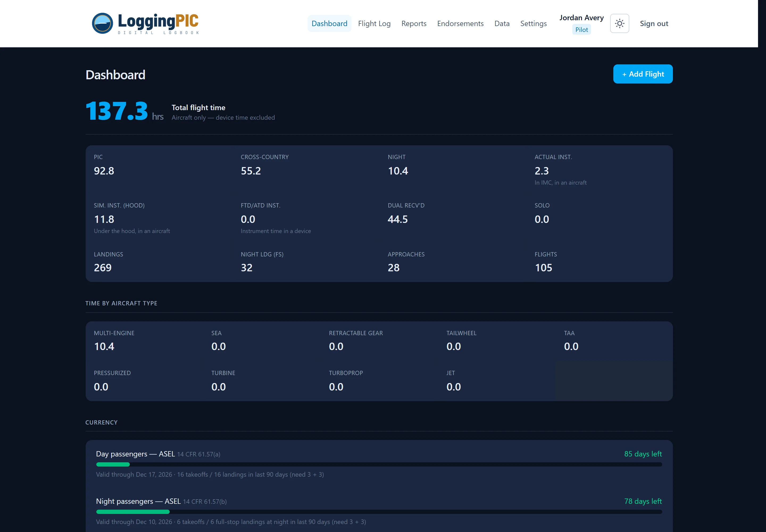This screenshot has height=532, width=766.
Task: Click the Valid through Dec 10, 2026 line
Action: point(231,522)
